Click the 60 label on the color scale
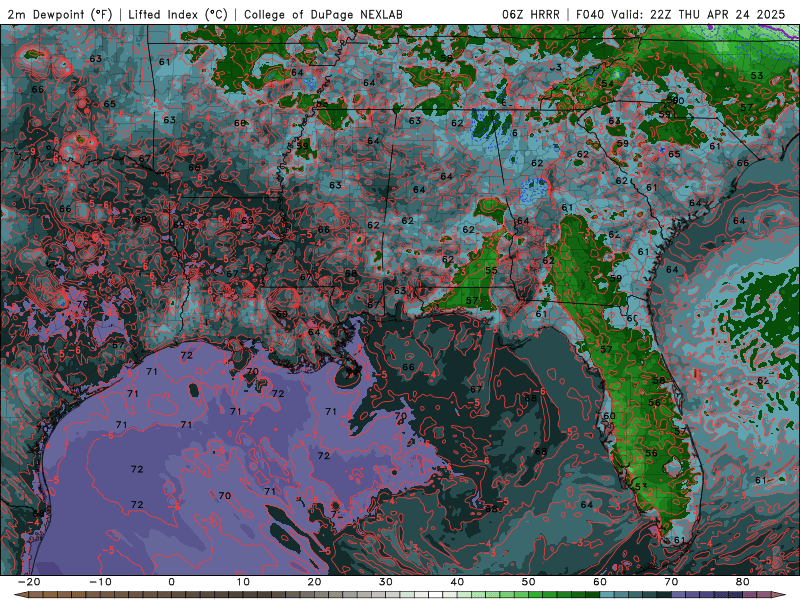Screen dimensions: 800x600 [600, 582]
